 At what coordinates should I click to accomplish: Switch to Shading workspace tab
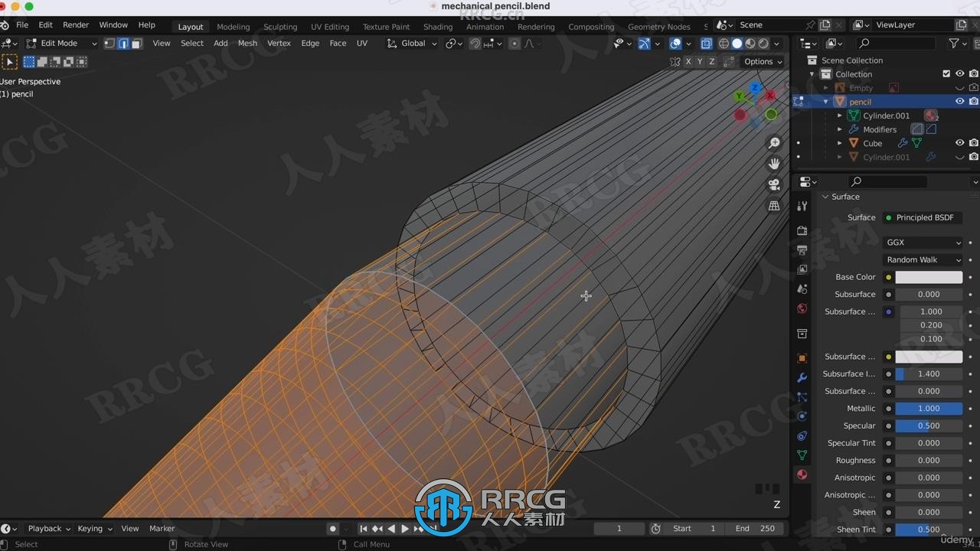pyautogui.click(x=438, y=27)
